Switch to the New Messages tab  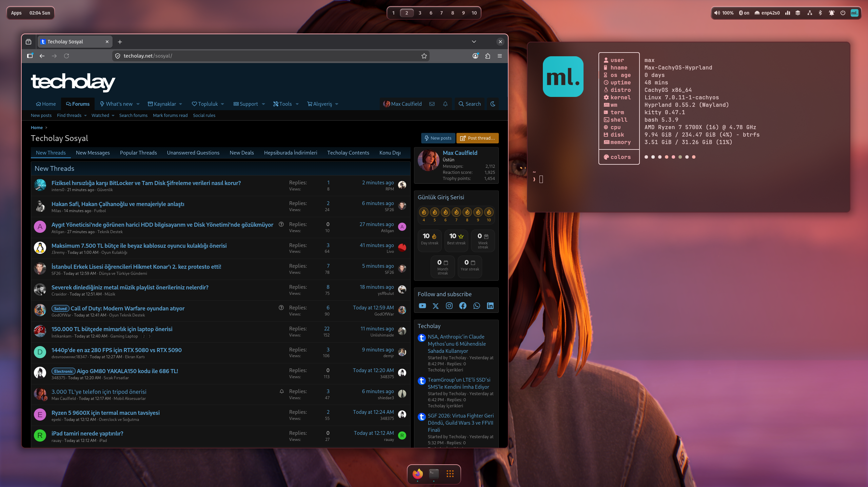point(93,153)
